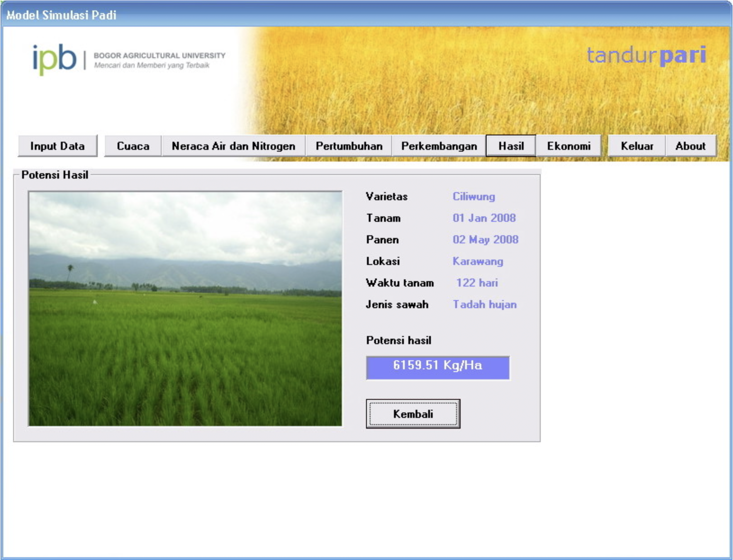Open the Ekonomi tab
This screenshot has height=560, width=733.
point(568,146)
